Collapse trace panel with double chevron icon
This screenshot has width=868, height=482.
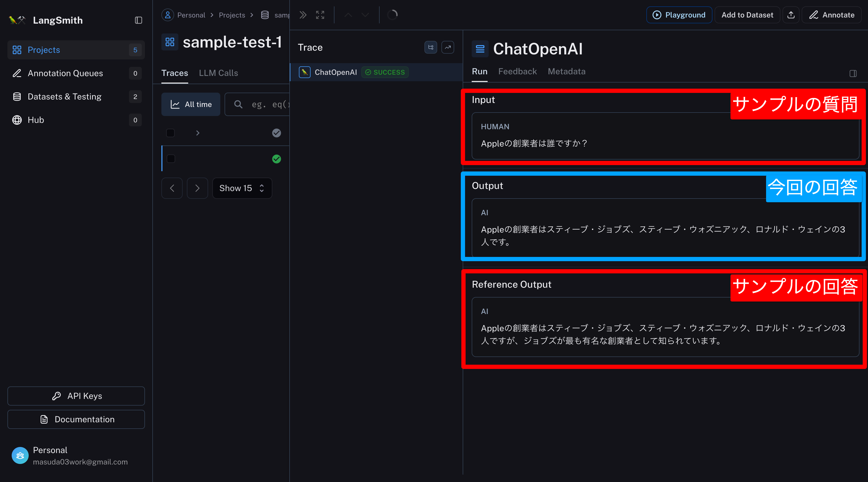click(x=303, y=15)
